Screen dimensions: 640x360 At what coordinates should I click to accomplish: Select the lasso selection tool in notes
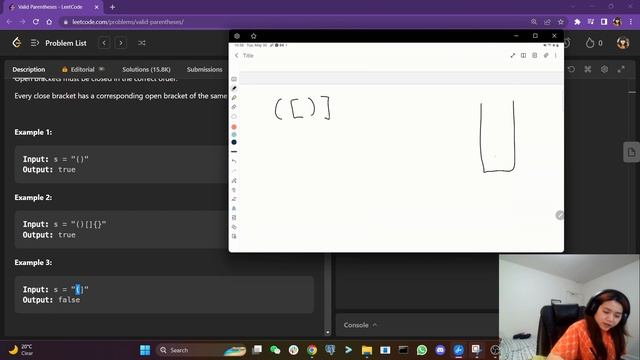234,116
